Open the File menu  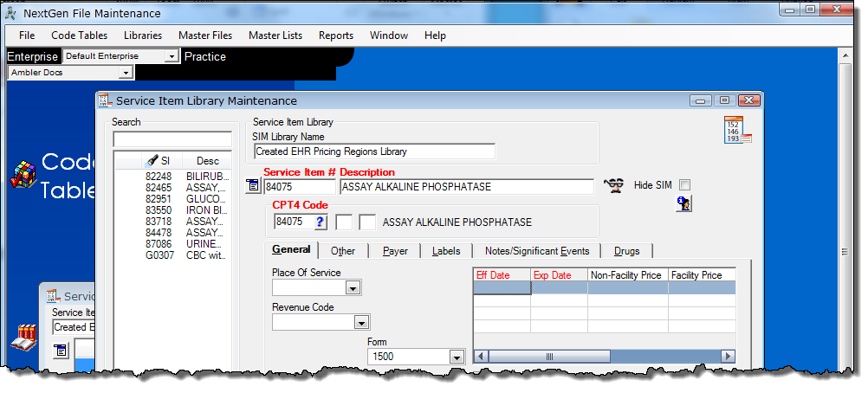[27, 35]
